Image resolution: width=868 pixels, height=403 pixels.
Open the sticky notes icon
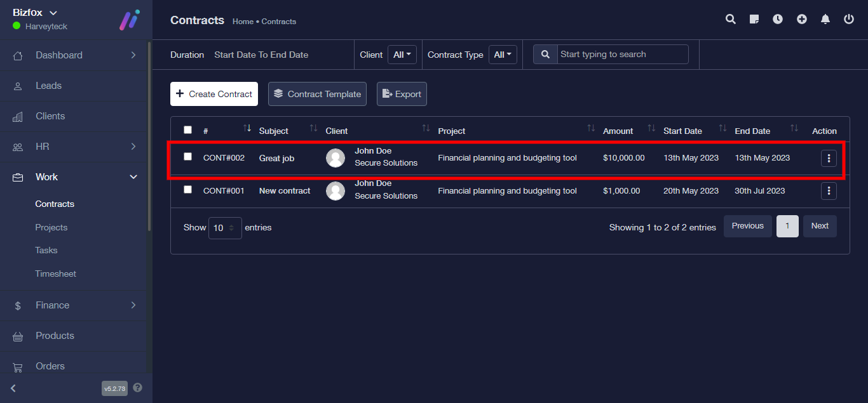click(754, 20)
